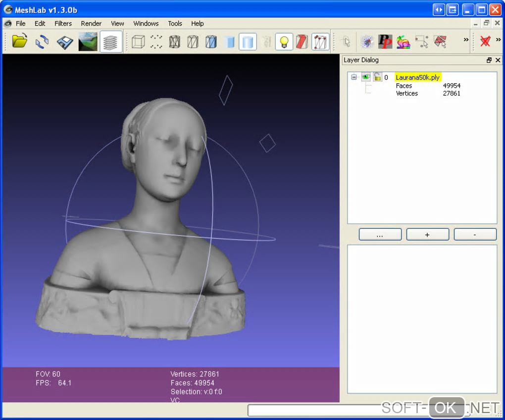Image resolution: width=505 pixels, height=420 pixels.
Task: Select Wireframe render mode
Action: 175,42
